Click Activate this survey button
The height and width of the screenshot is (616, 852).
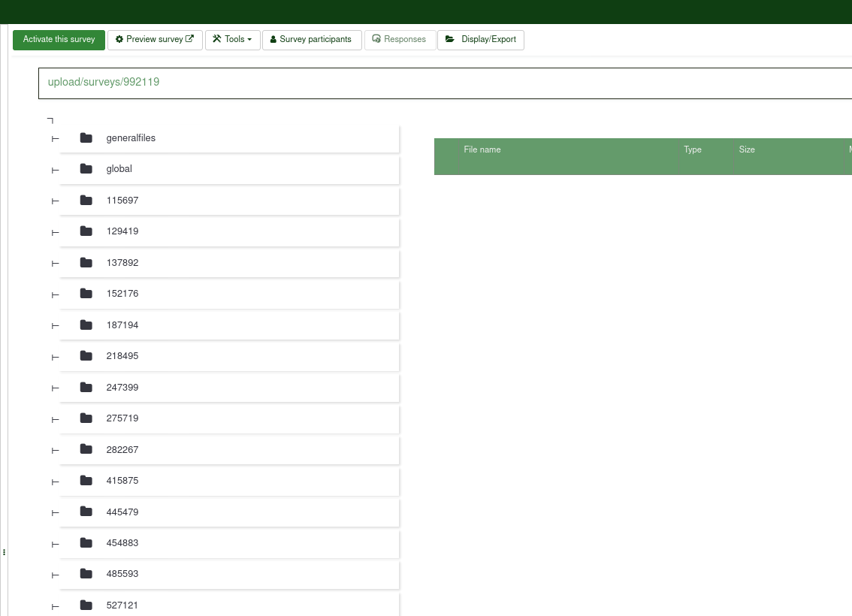coord(59,40)
